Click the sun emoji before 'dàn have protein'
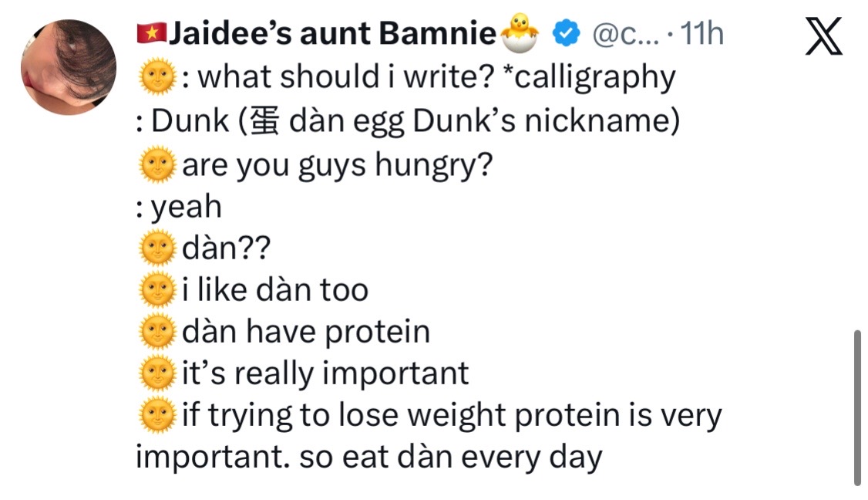868x500 pixels. (x=157, y=331)
